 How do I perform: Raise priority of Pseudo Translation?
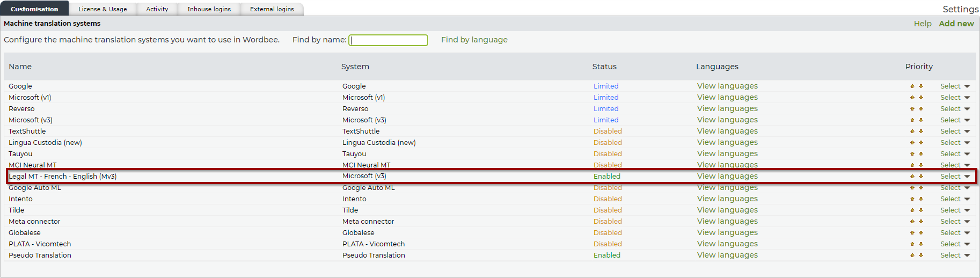912,255
